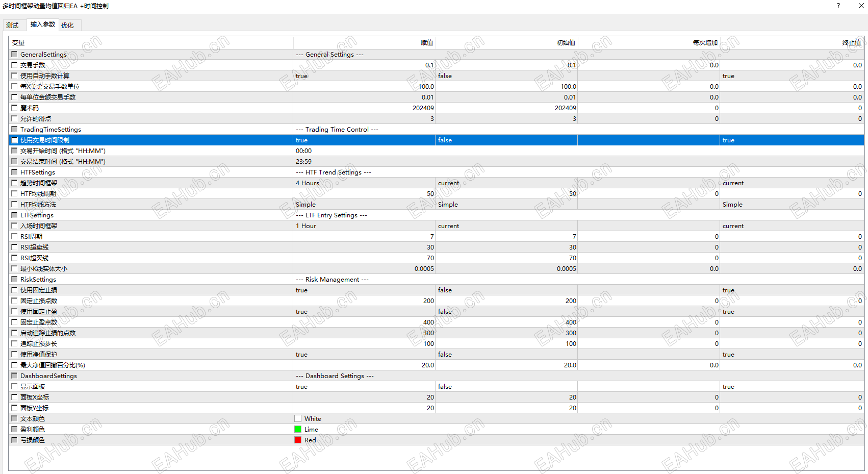Tick the 显示面板 checkbox
The width and height of the screenshot is (868, 474).
point(14,386)
